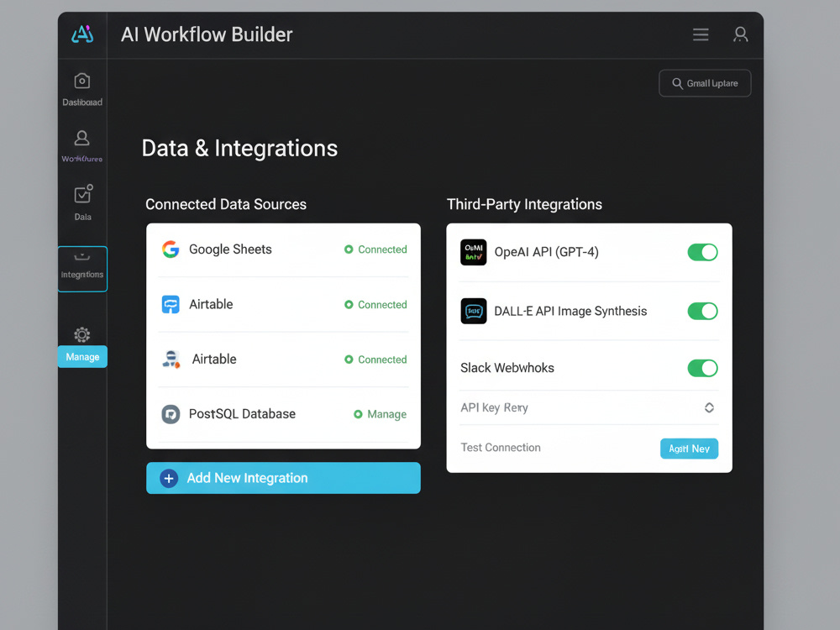Click the OpenAI API logo icon

pyautogui.click(x=474, y=252)
